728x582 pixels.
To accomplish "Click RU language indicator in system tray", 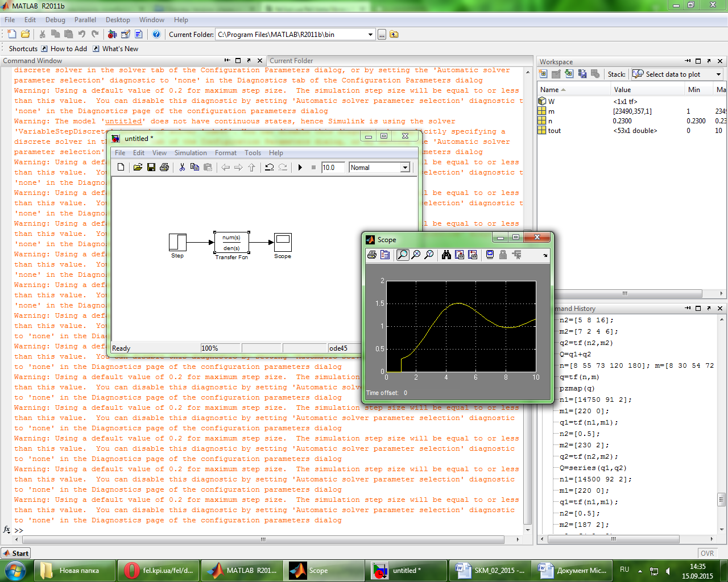I will pos(624,569).
